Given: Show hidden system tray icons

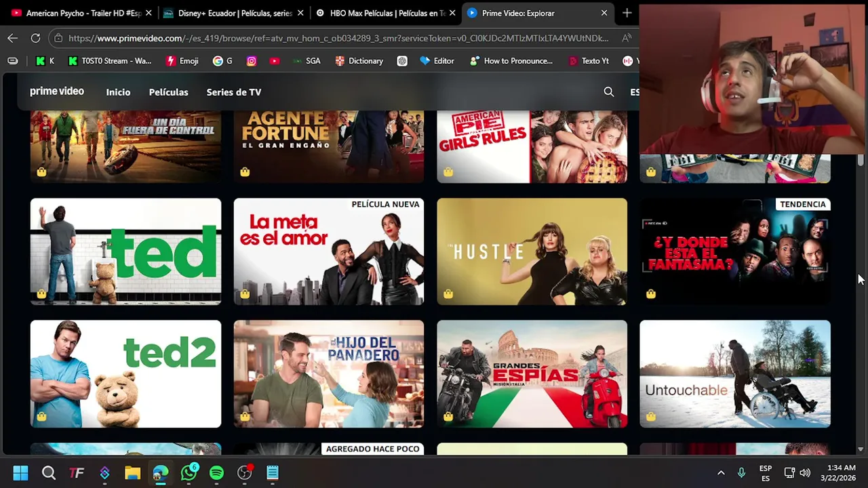Looking at the screenshot, I should click(721, 472).
